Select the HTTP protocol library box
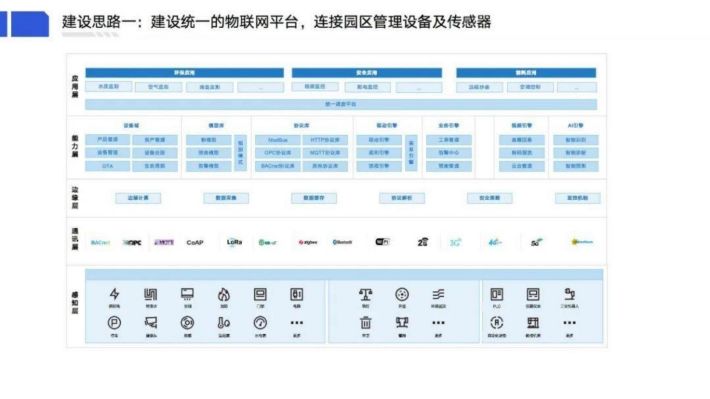 tap(325, 140)
